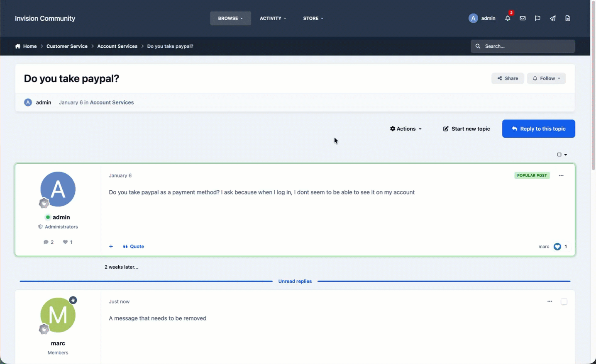
Task: Click the small admin avatar under title
Action: click(28, 102)
